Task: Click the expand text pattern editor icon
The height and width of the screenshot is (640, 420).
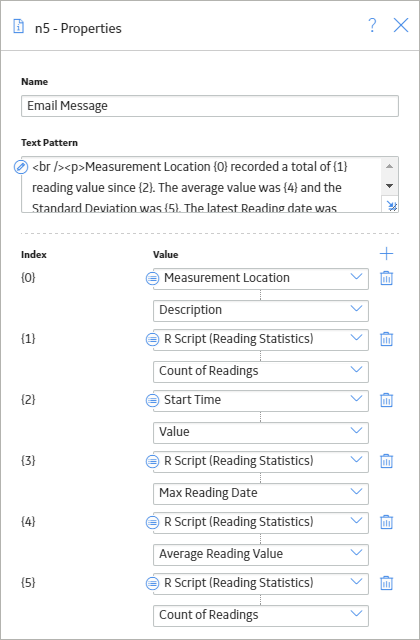Action: (x=391, y=206)
